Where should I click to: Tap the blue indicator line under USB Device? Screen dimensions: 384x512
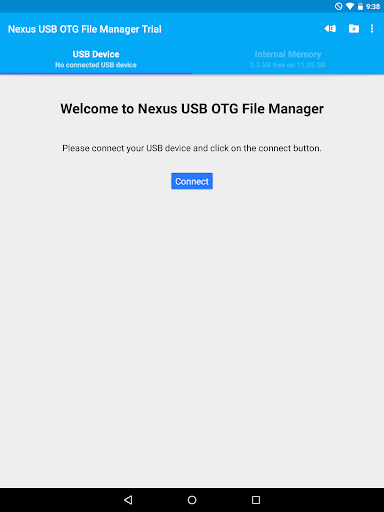click(96, 73)
